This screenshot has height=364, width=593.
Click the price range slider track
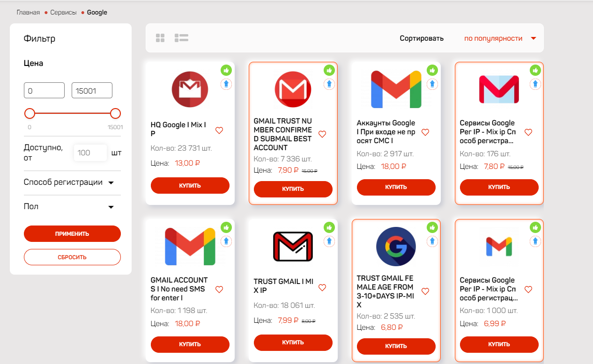point(73,113)
